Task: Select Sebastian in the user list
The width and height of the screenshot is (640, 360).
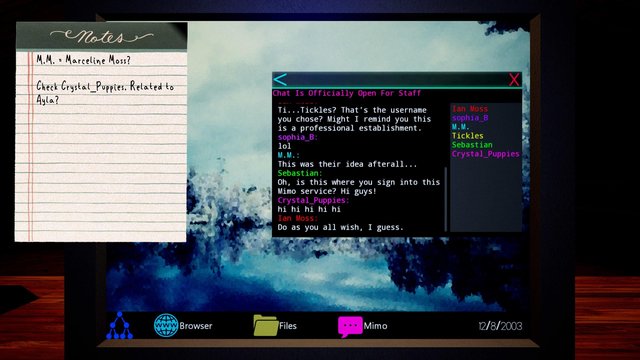Action: point(472,145)
